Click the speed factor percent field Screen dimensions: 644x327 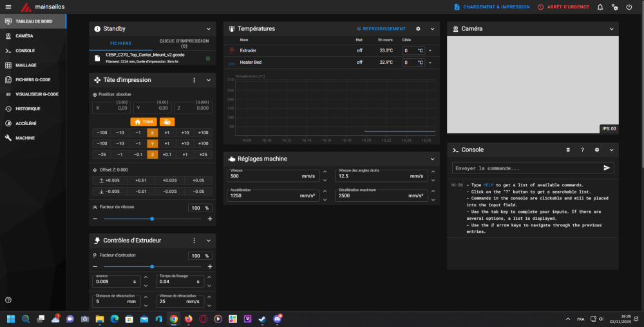[200, 208]
